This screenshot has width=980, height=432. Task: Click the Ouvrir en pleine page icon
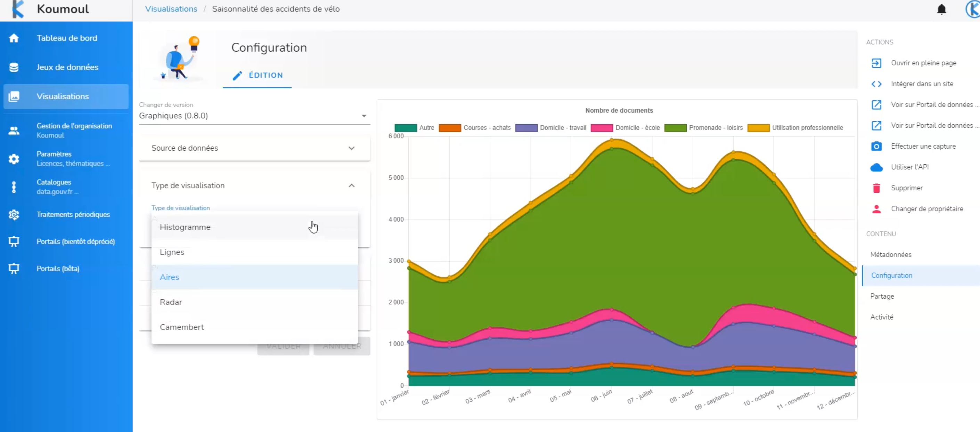[x=876, y=63]
